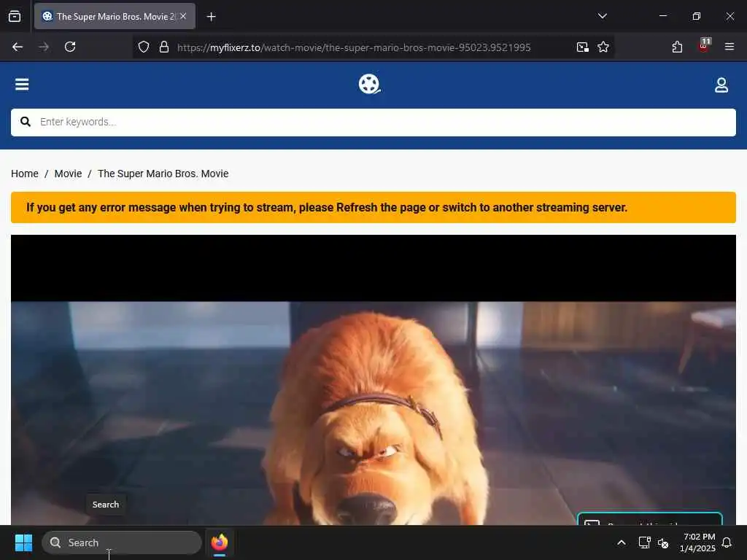Open clock showing 7:02 PM
Screen dimensions: 747x560
pyautogui.click(x=697, y=542)
